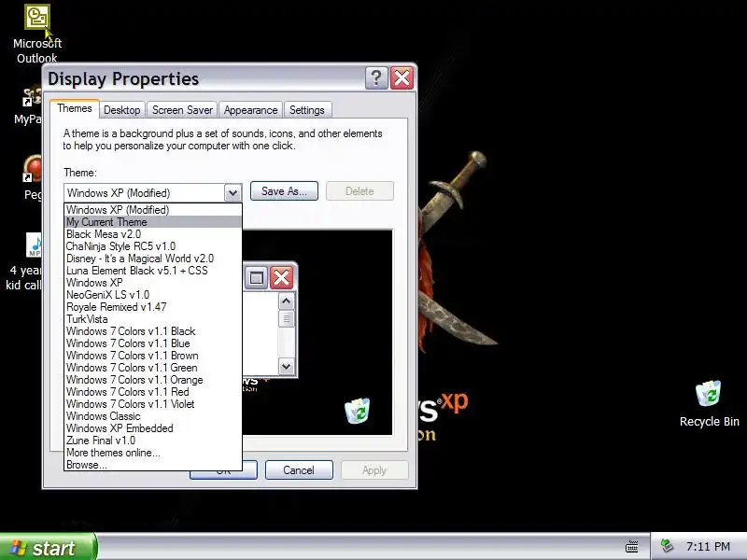Viewport: 747px width, 560px height.
Task: Click the keyboard icon in the taskbar
Action: pyautogui.click(x=632, y=547)
